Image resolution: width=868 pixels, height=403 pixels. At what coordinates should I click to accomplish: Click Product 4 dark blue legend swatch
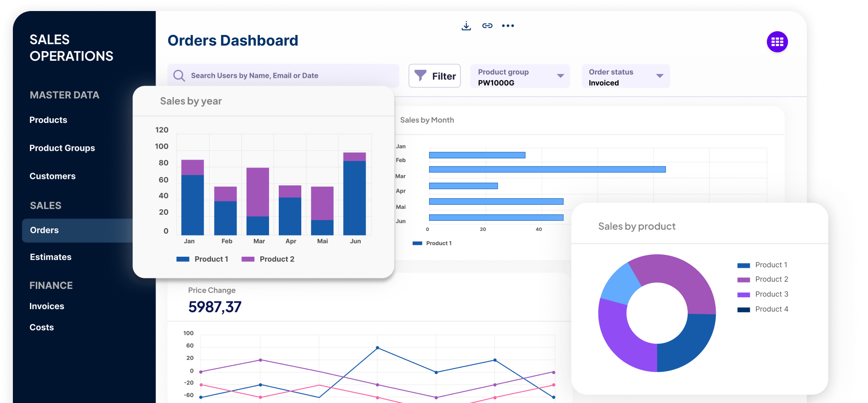[x=743, y=310]
